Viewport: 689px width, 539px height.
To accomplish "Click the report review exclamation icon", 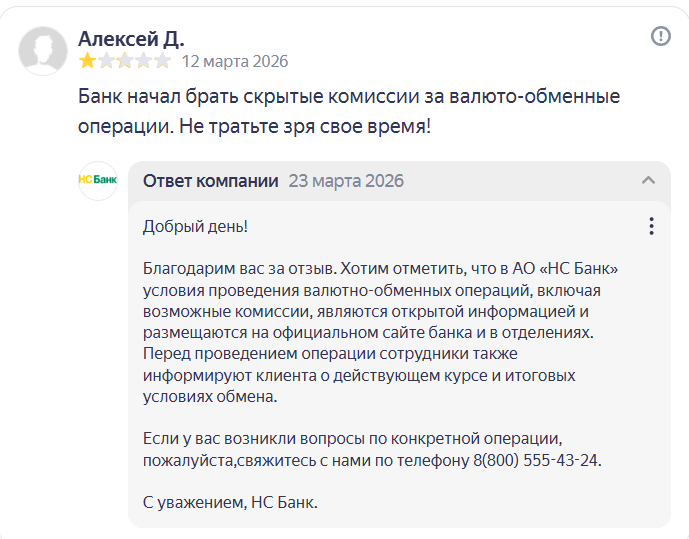I will [661, 37].
